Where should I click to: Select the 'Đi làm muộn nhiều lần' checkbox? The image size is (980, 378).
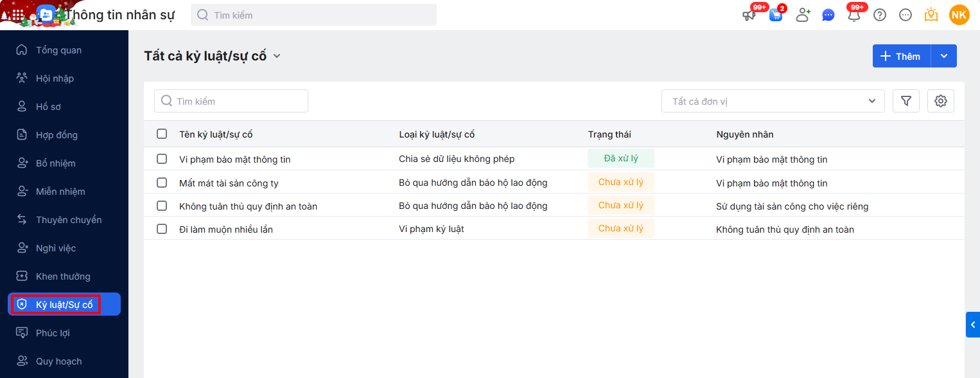(162, 229)
